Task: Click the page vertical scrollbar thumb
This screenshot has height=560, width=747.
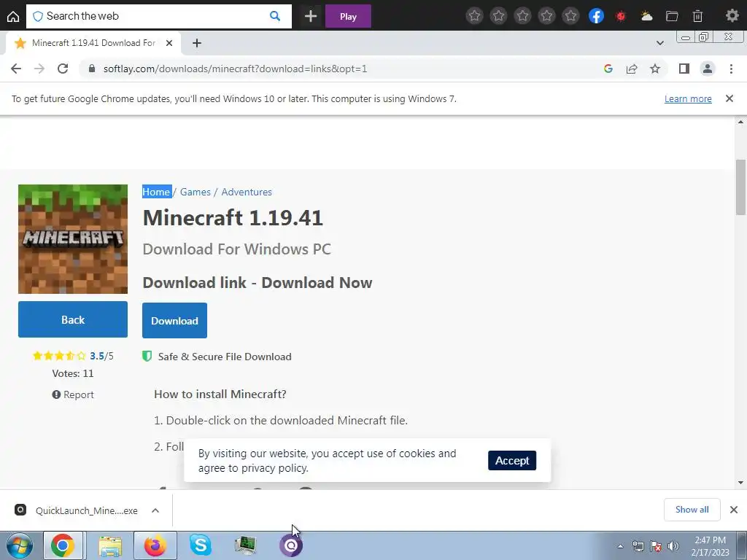Action: click(x=740, y=187)
